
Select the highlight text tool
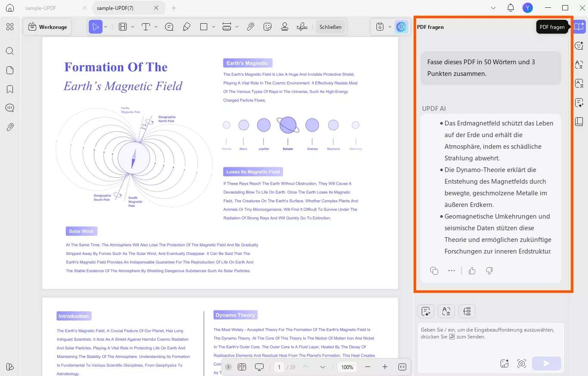pyautogui.click(x=123, y=27)
